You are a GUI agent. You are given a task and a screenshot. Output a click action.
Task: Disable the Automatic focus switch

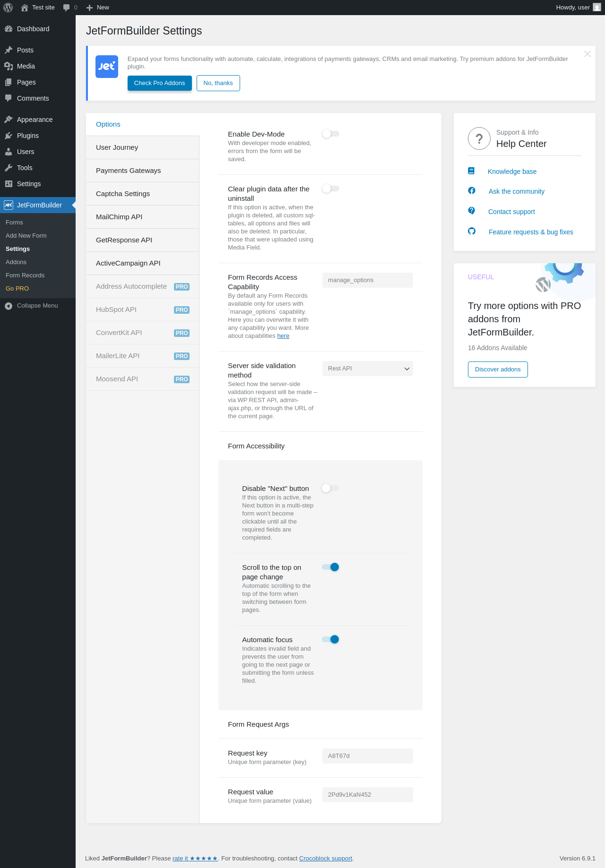(x=330, y=639)
